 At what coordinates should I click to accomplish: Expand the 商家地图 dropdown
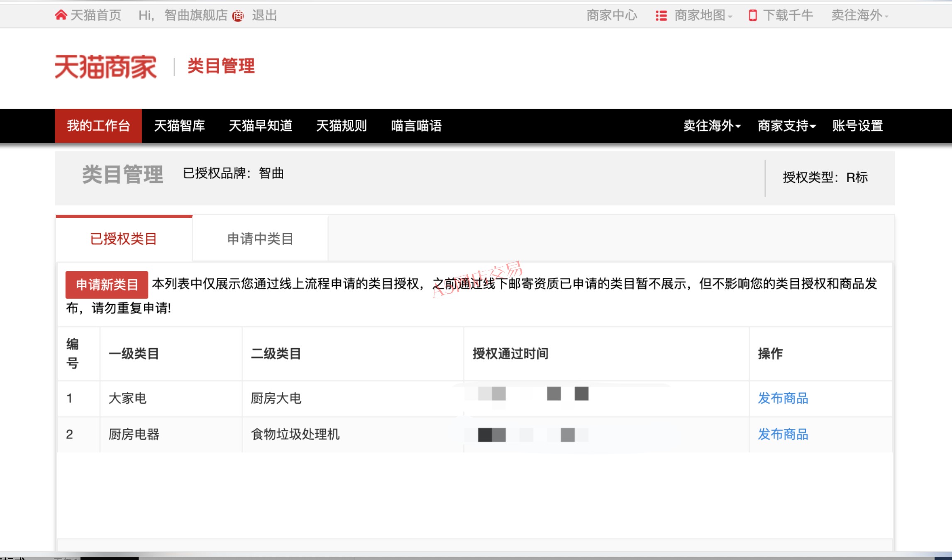tap(703, 15)
